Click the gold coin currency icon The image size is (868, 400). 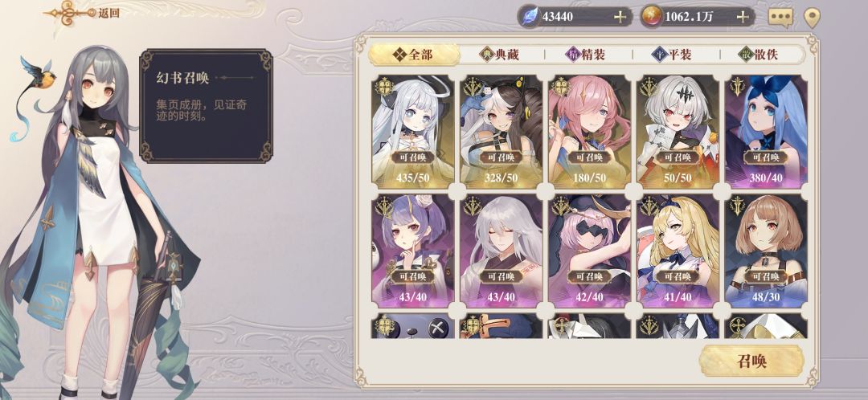[653, 17]
